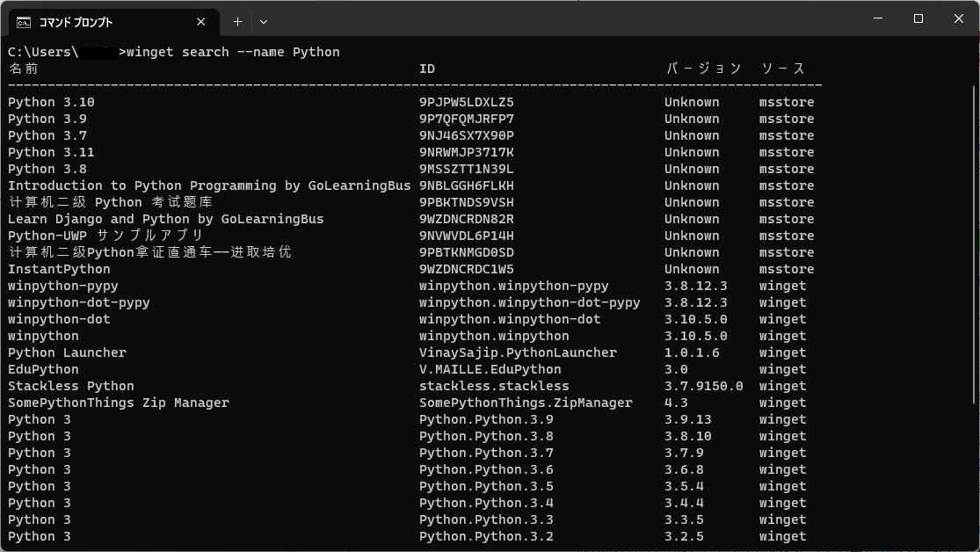
Task: Click ID VinaySajip.PythonLauncher
Action: 518,352
